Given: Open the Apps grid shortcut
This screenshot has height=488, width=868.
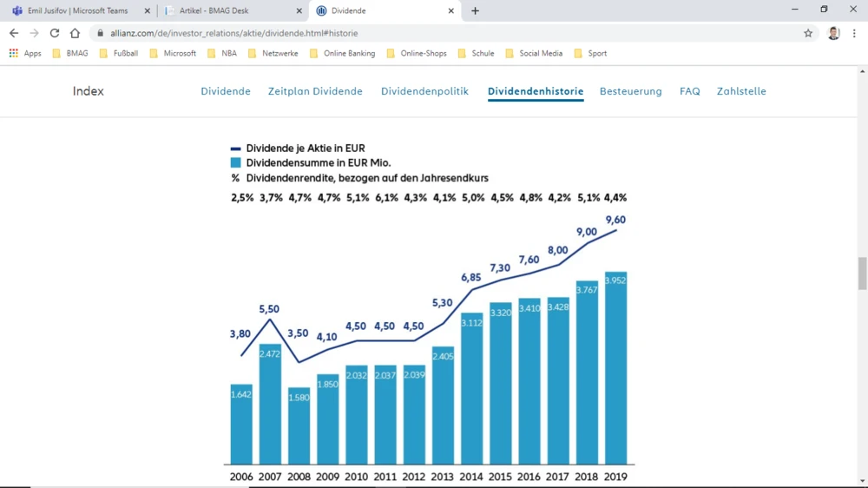Looking at the screenshot, I should click(25, 53).
